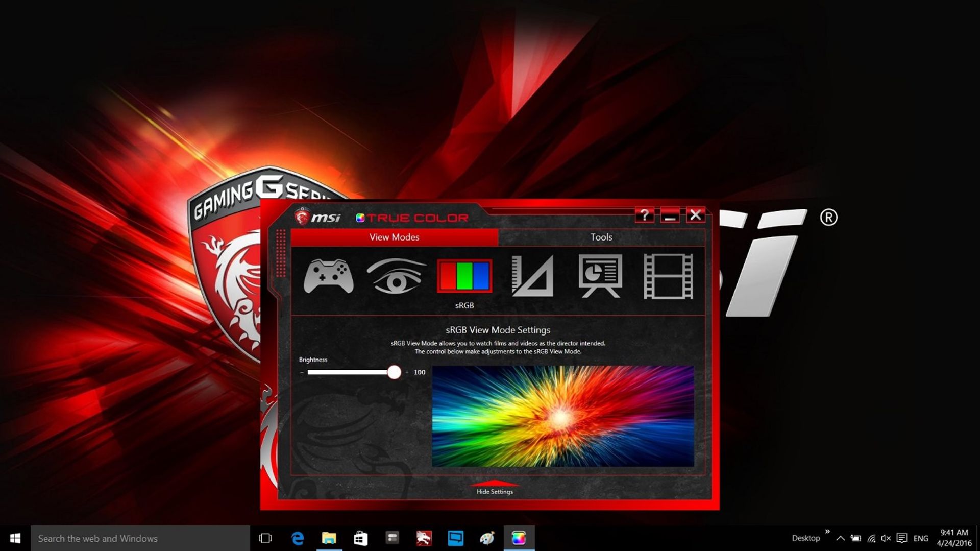Check the battery status tray icon
The width and height of the screenshot is (980, 551).
[x=856, y=538]
